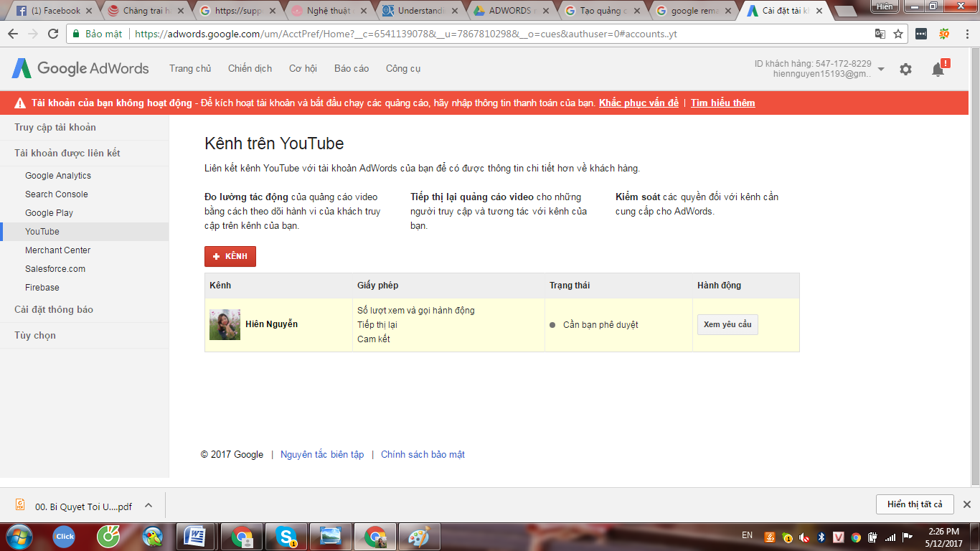The width and height of the screenshot is (980, 551).
Task: Open Skype from the taskbar
Action: point(287,536)
